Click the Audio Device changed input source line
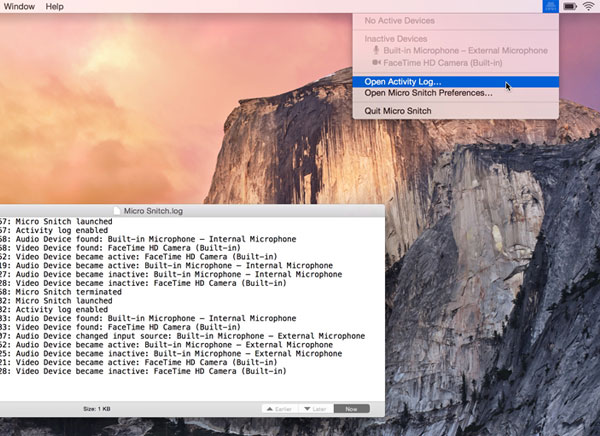The height and width of the screenshot is (436, 600). (183, 336)
